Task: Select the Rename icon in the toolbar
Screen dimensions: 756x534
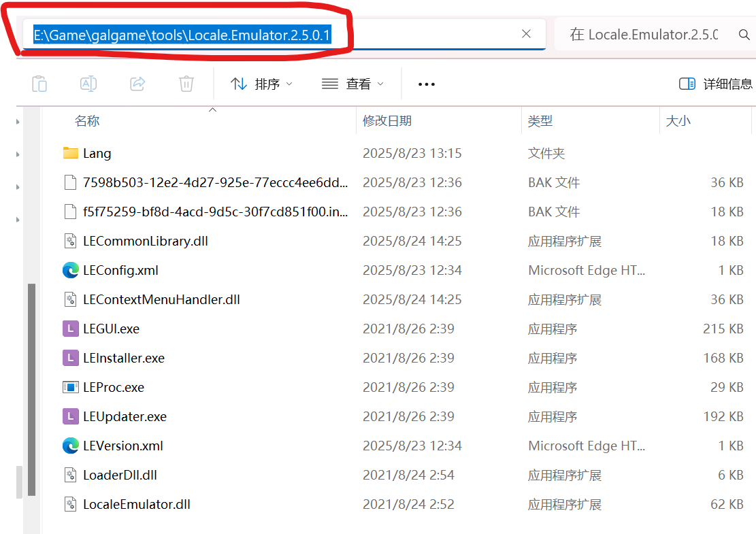Action: 88,83
